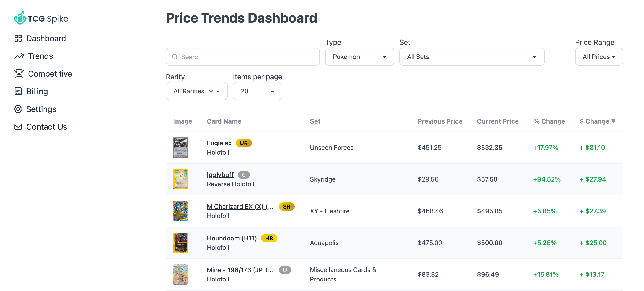
Task: Click the search magnifier icon
Action: click(x=175, y=57)
